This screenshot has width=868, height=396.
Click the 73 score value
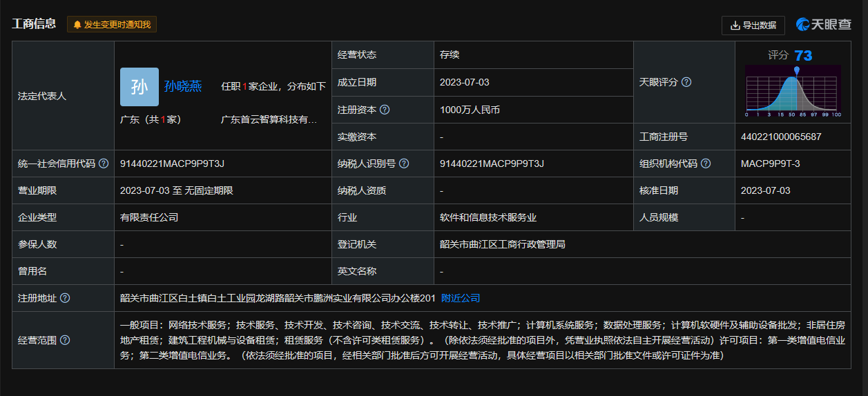tap(803, 55)
